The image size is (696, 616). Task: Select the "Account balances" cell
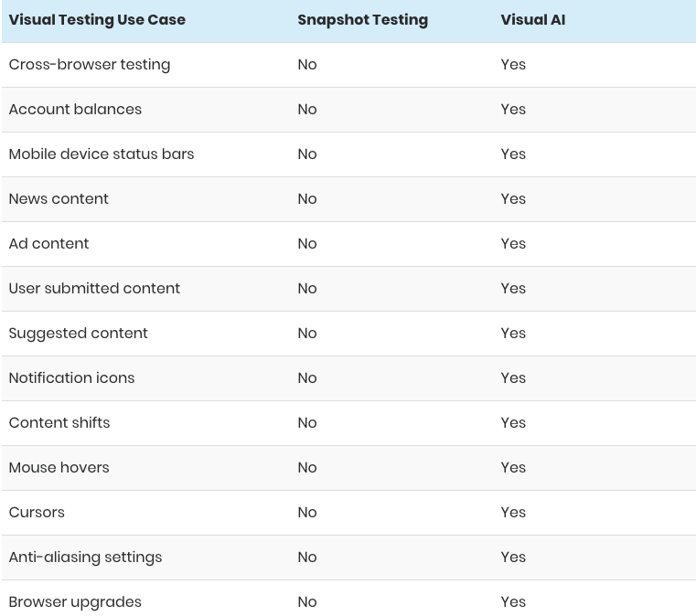[75, 109]
